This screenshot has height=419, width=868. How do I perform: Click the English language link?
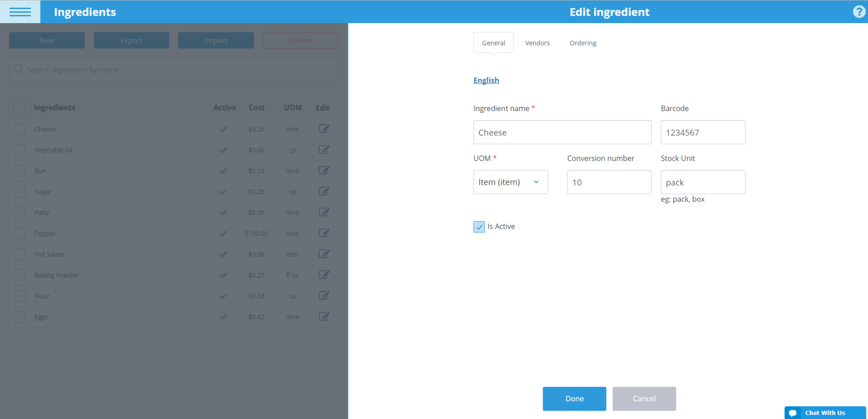[x=486, y=80]
